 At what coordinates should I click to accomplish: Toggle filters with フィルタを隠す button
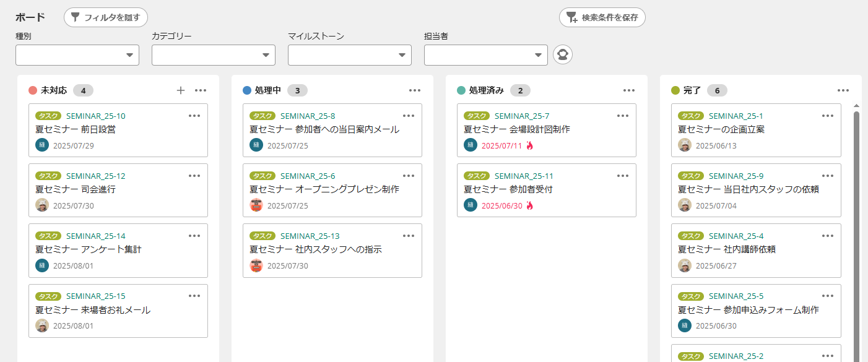106,17
